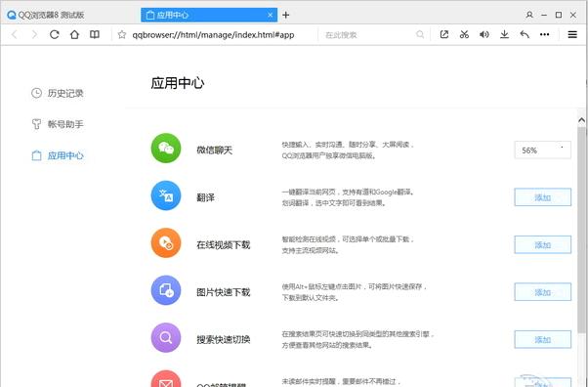
Task: Reload the page with refresh icon
Action: coord(55,35)
